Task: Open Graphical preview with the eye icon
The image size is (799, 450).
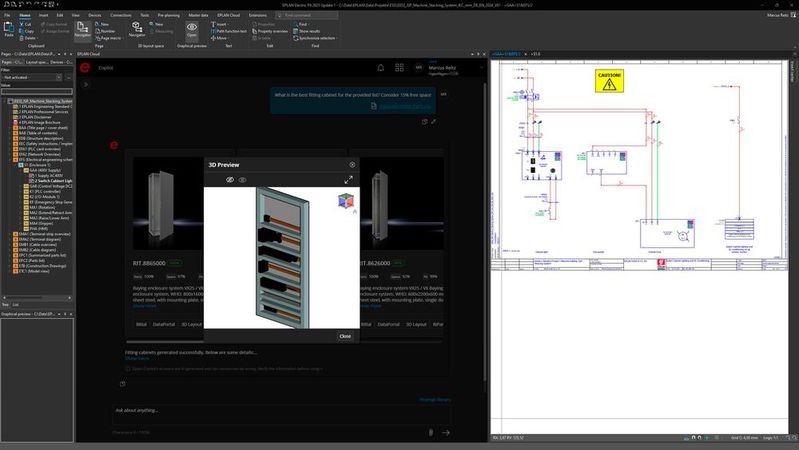Action: tap(192, 27)
